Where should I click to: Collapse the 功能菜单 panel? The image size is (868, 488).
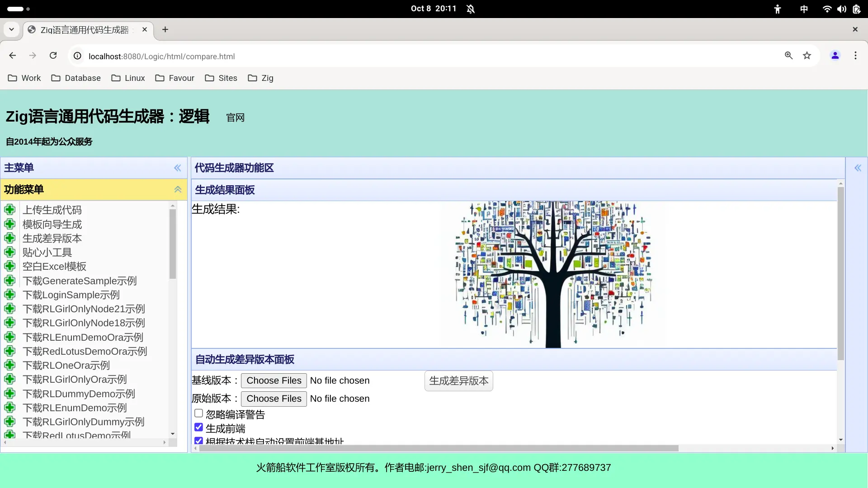(x=178, y=189)
